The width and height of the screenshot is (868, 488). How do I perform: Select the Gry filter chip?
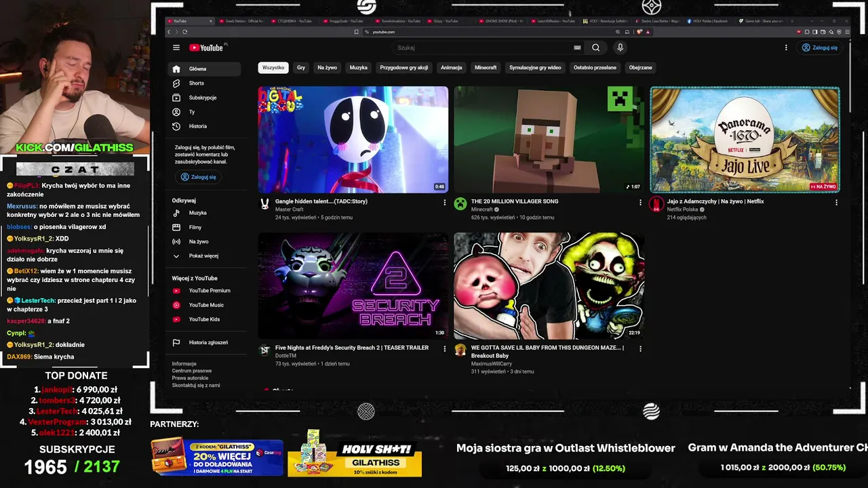click(x=301, y=68)
